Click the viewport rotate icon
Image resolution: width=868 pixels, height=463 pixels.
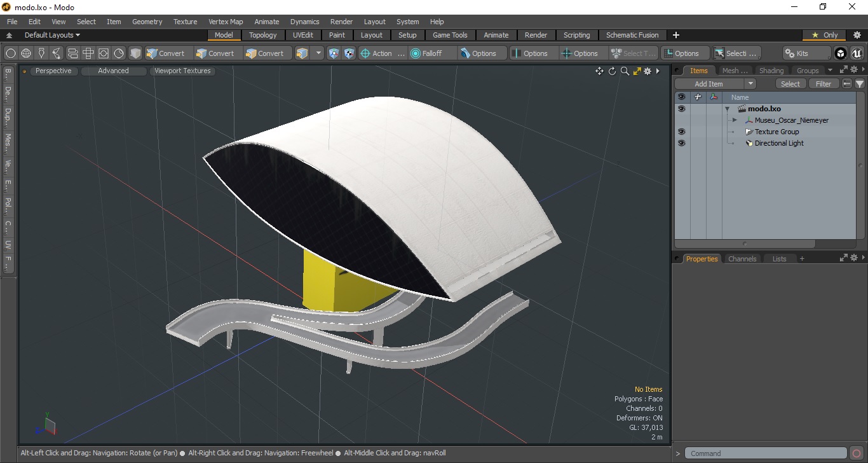[613, 71]
